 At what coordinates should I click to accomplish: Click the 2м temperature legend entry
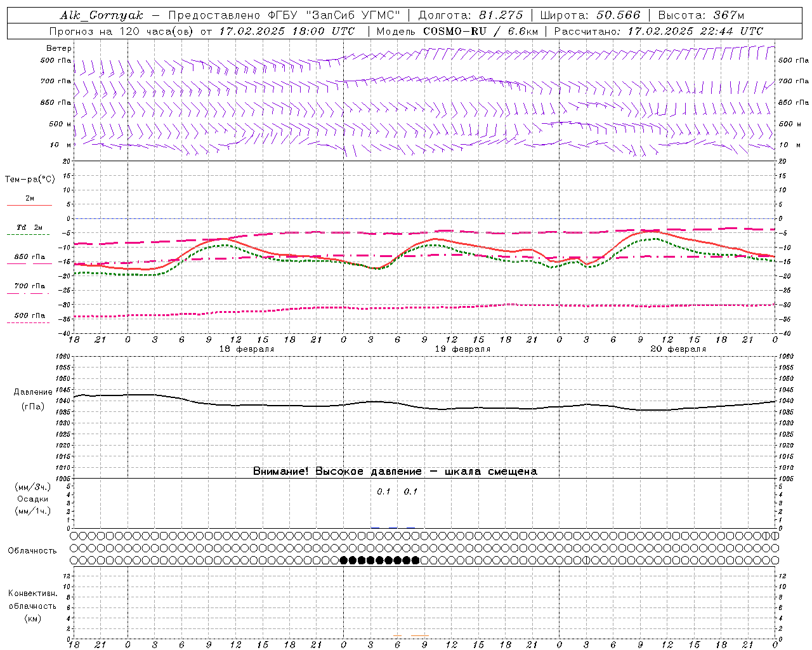30,199
